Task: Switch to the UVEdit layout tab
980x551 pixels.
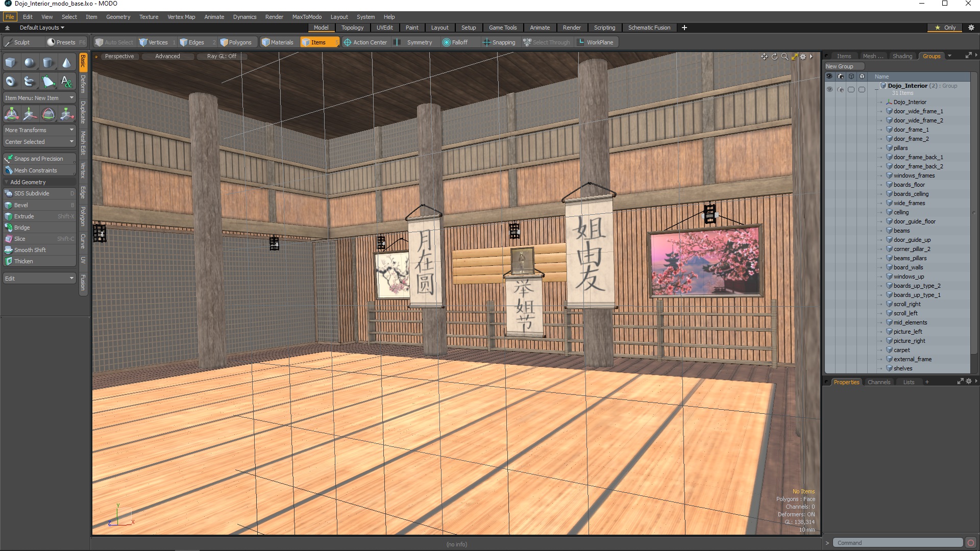Action: 384,28
